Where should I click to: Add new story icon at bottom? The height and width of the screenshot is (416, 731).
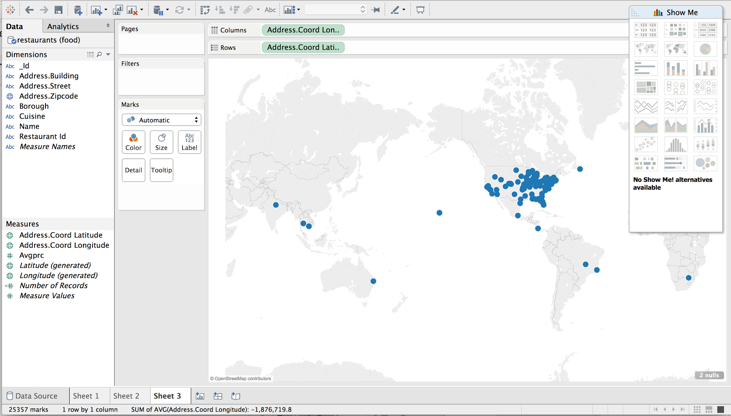point(236,396)
